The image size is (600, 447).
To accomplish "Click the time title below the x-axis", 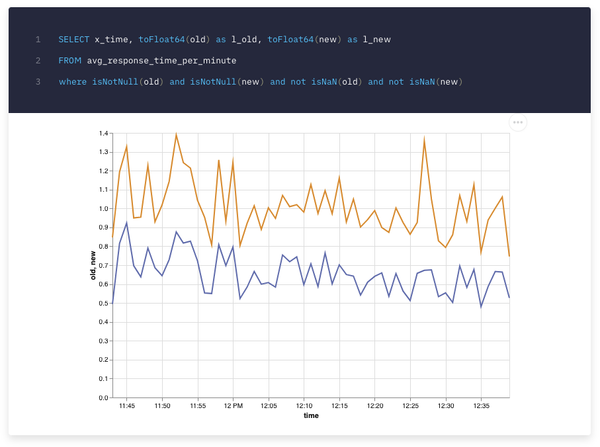I will (311, 416).
